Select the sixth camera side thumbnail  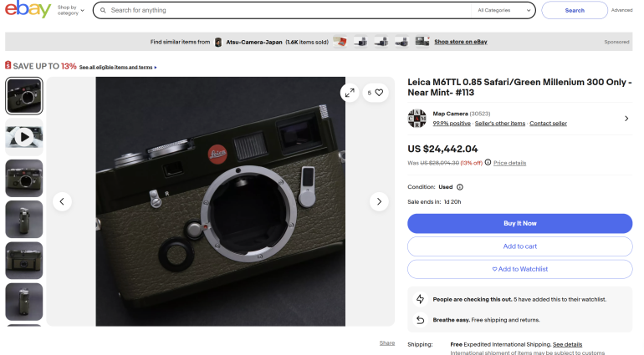coord(23,302)
